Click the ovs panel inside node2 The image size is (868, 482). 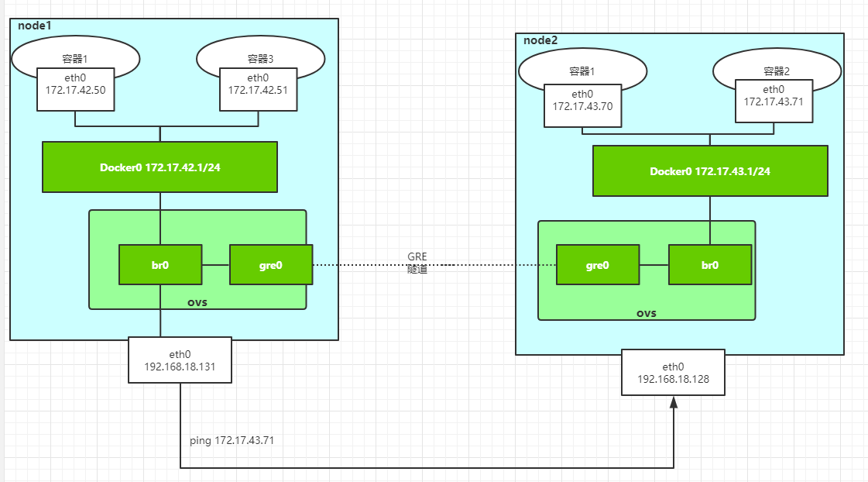[647, 313]
